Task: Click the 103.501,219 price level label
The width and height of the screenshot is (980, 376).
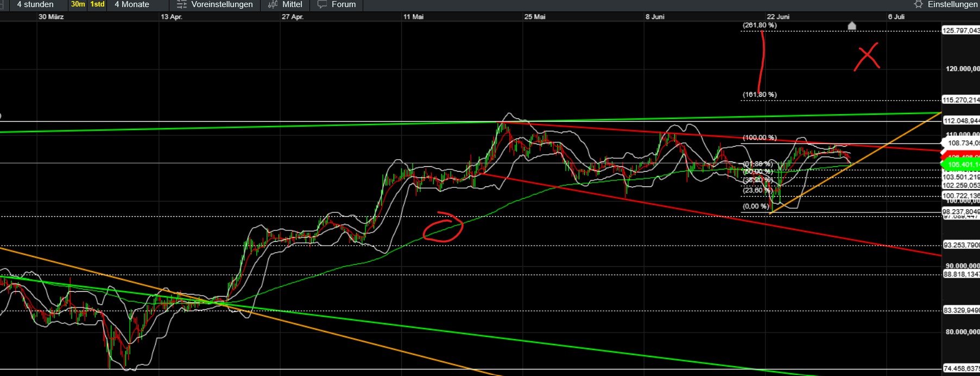Action: tap(961, 177)
